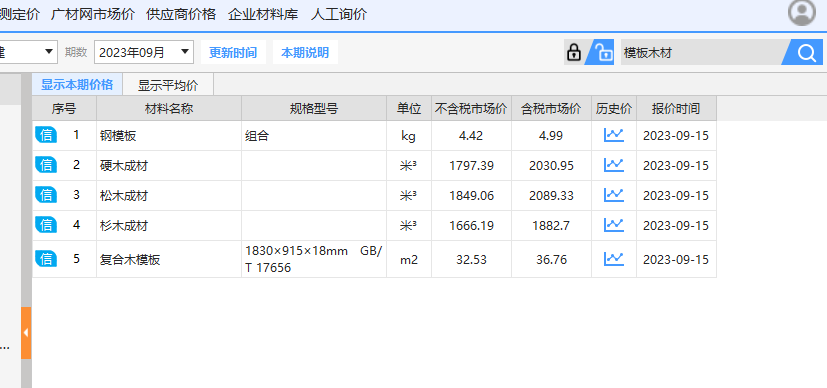Switch to 供应商价格 tab
This screenshot has width=827, height=388.
point(181,14)
